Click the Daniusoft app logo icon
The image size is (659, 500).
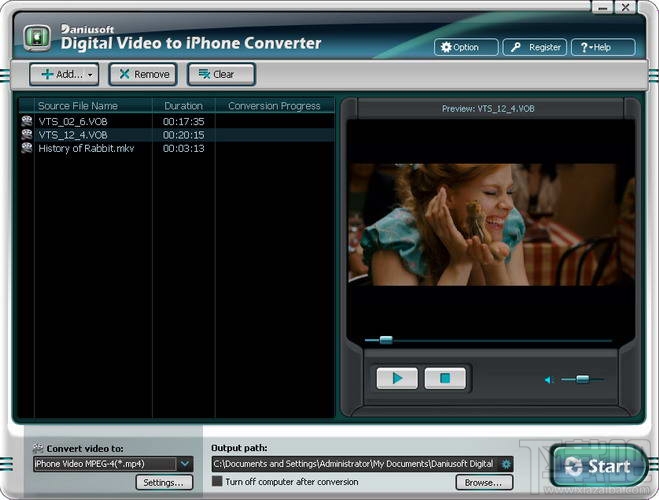(x=37, y=39)
